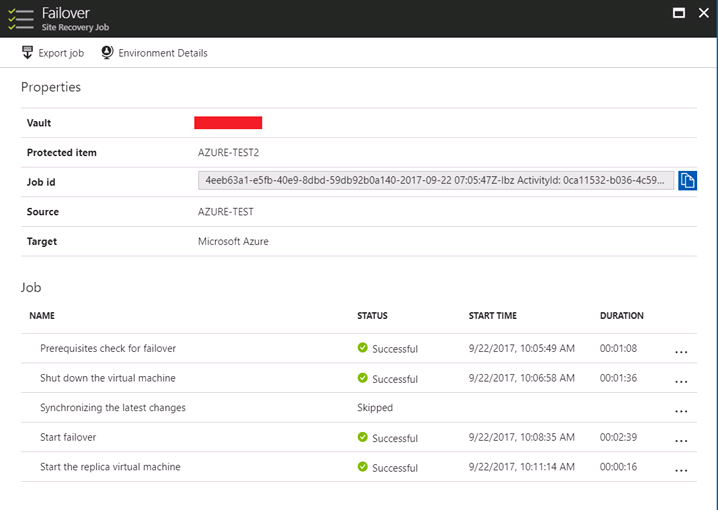Image resolution: width=718 pixels, height=510 pixels.
Task: Click the AZURE-TEST2 protected item value
Action: (228, 152)
